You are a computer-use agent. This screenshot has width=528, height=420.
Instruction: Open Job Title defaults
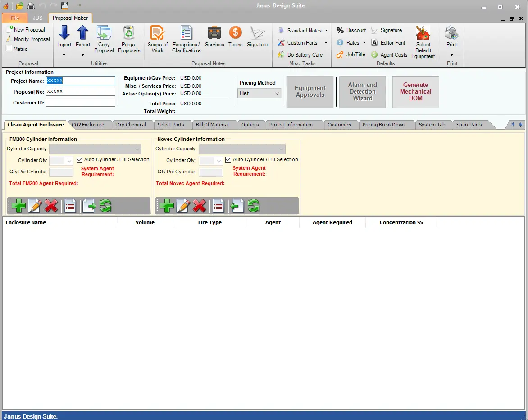pos(351,54)
